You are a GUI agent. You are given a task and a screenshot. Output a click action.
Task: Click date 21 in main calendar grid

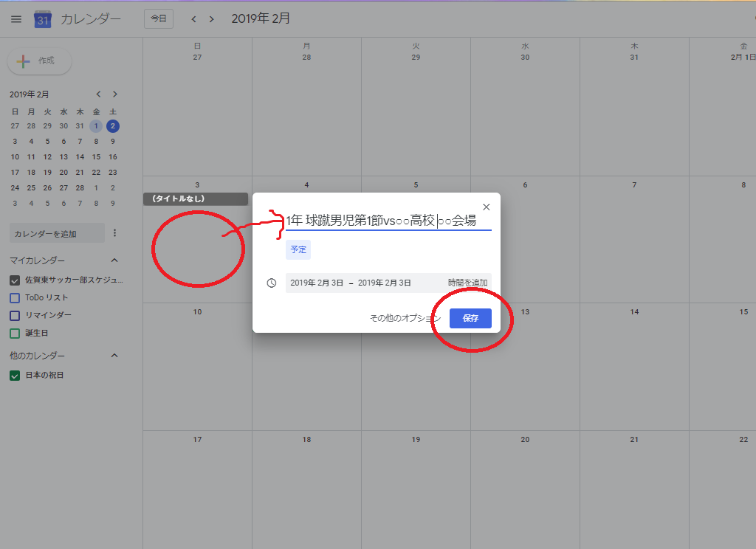(x=634, y=440)
